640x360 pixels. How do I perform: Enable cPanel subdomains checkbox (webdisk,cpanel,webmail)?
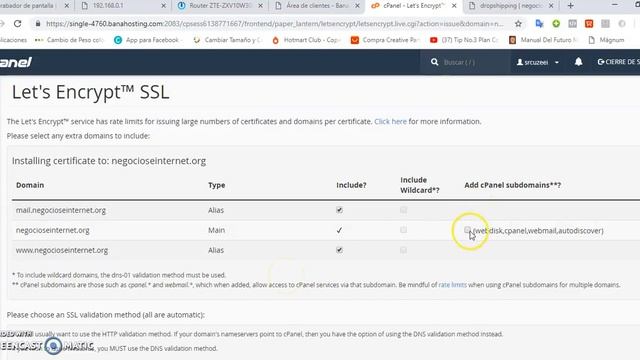[467, 230]
